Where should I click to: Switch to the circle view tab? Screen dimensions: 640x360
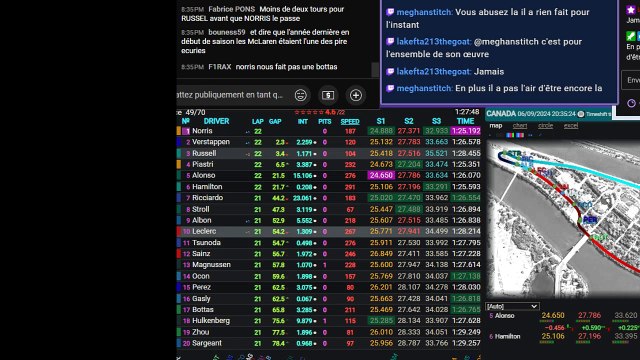click(x=545, y=126)
